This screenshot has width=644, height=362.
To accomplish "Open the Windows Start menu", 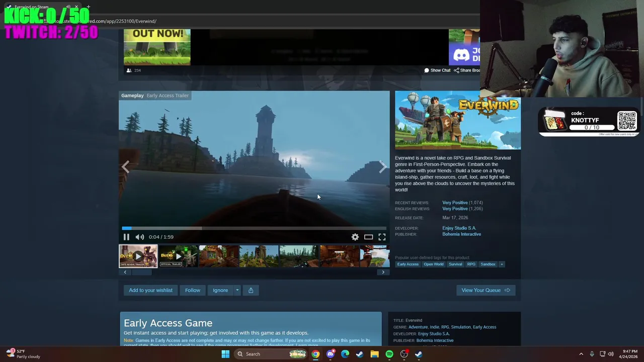I will pyautogui.click(x=225, y=354).
